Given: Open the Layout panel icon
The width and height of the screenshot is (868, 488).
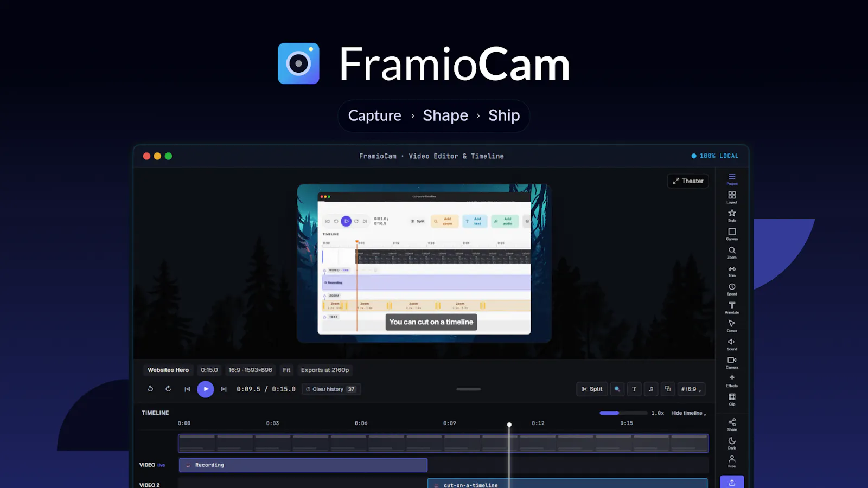Looking at the screenshot, I should point(732,197).
